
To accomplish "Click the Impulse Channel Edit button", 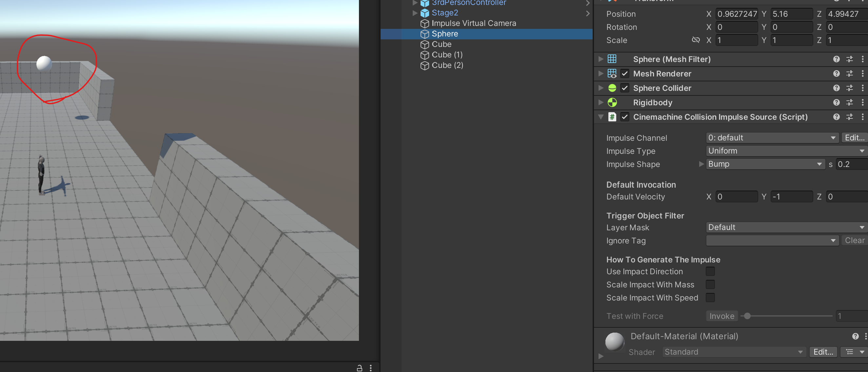I will pyautogui.click(x=854, y=137).
